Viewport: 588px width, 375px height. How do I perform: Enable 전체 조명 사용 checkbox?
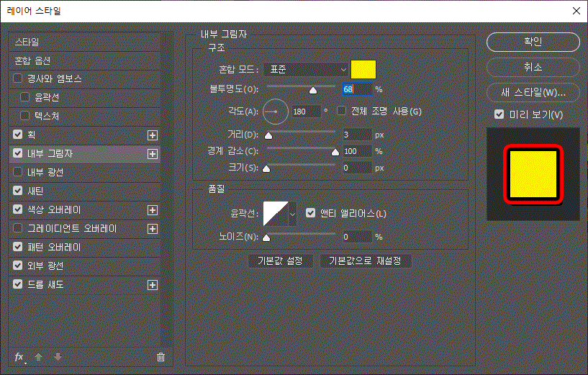[x=341, y=111]
